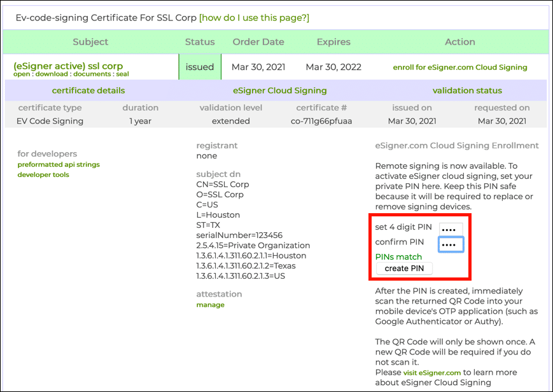Screen dimensions: 553x392
Task: Click the 'download' link under ssl corp
Action: click(53, 74)
